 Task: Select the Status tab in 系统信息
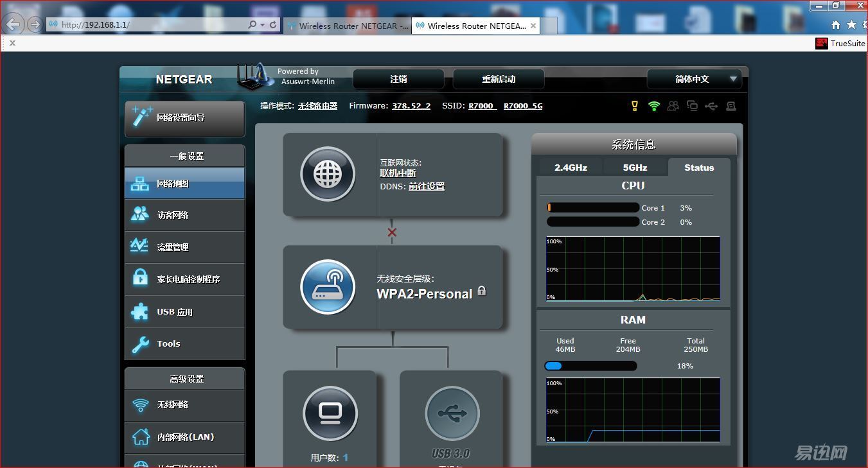[699, 168]
